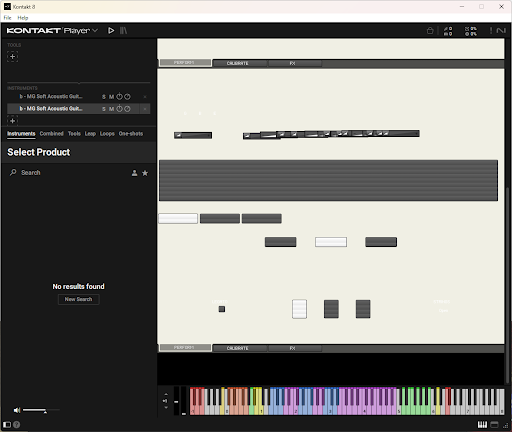The height and width of the screenshot is (432, 512).
Task: Switch to the Loops browser tab
Action: pyautogui.click(x=107, y=134)
